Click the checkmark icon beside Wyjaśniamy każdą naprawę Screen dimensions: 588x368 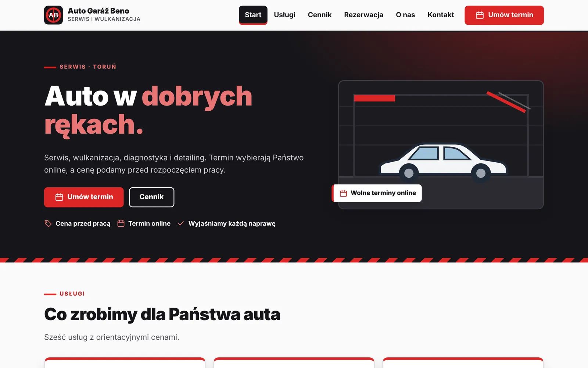point(181,223)
